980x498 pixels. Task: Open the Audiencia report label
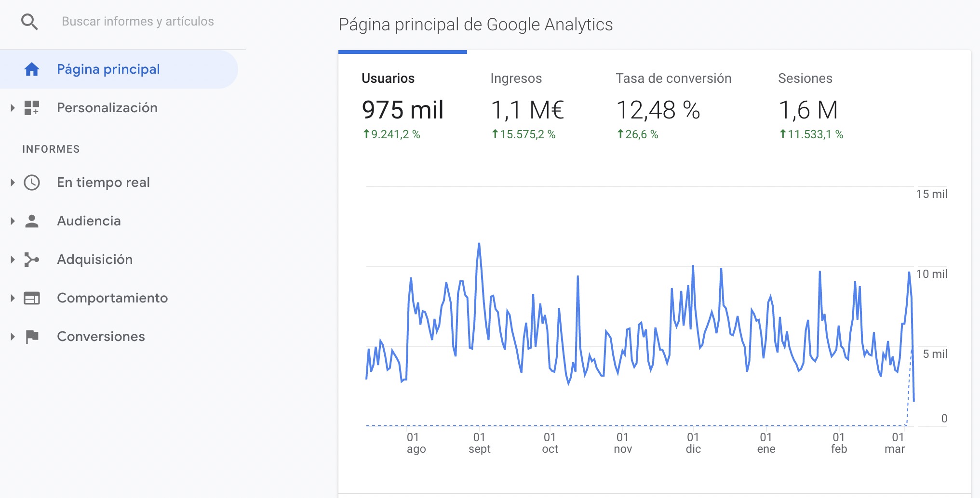[x=89, y=221]
